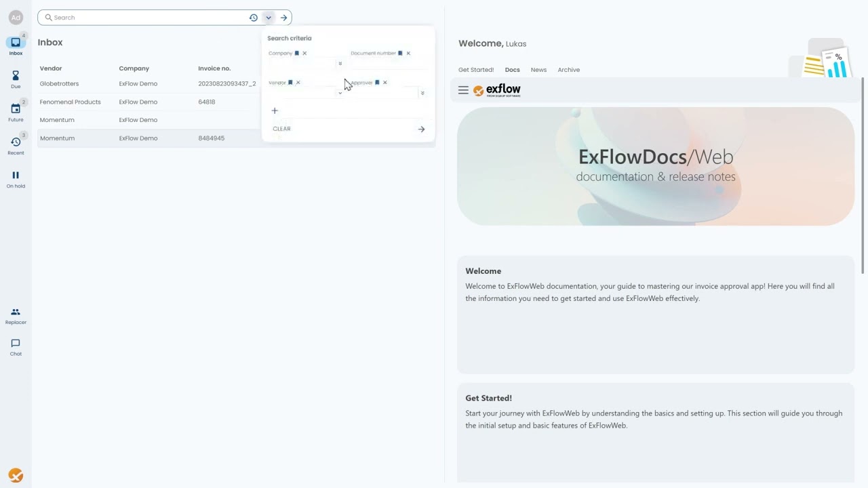Click the ExFlowDocs/Web banner image

[x=656, y=166]
